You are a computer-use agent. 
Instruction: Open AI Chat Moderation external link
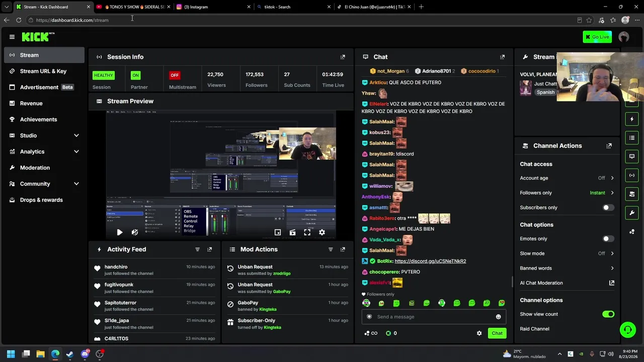point(612,283)
